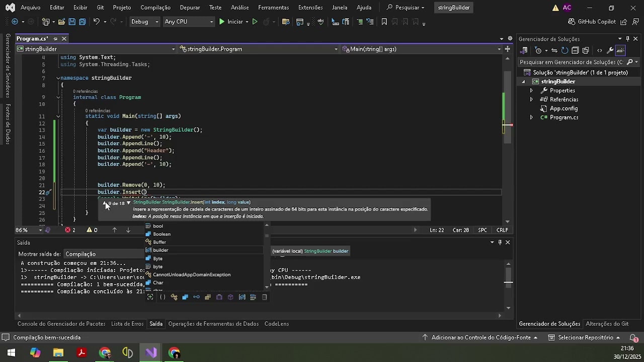Open the Ferramentas menu
Screen dimensions: 644x362
(273, 8)
